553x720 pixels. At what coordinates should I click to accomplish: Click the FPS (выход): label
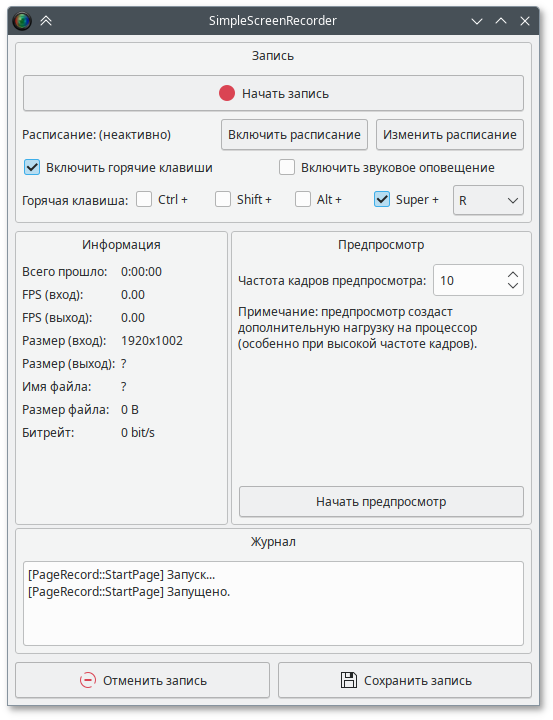57,318
